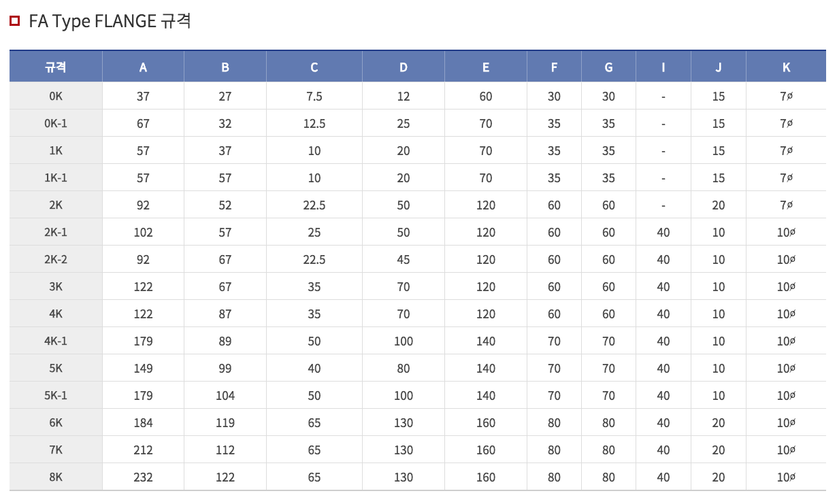Click value 45 in the 2K-2 row
Image resolution: width=837 pixels, height=504 pixels.
pos(404,260)
